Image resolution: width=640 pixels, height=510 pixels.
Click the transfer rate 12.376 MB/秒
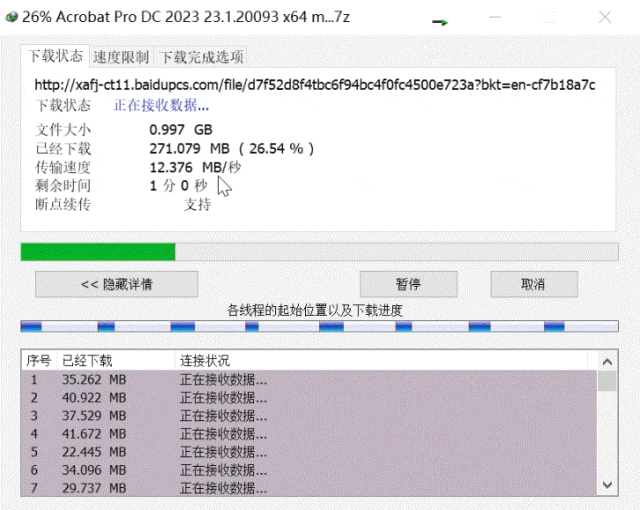[195, 167]
